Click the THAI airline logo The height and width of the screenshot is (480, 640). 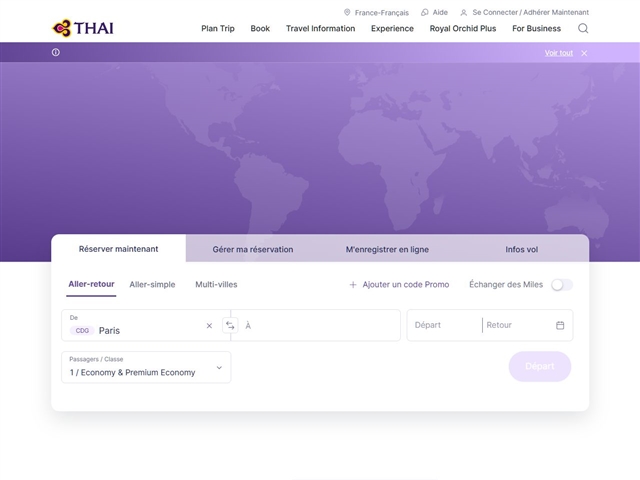[x=83, y=28]
